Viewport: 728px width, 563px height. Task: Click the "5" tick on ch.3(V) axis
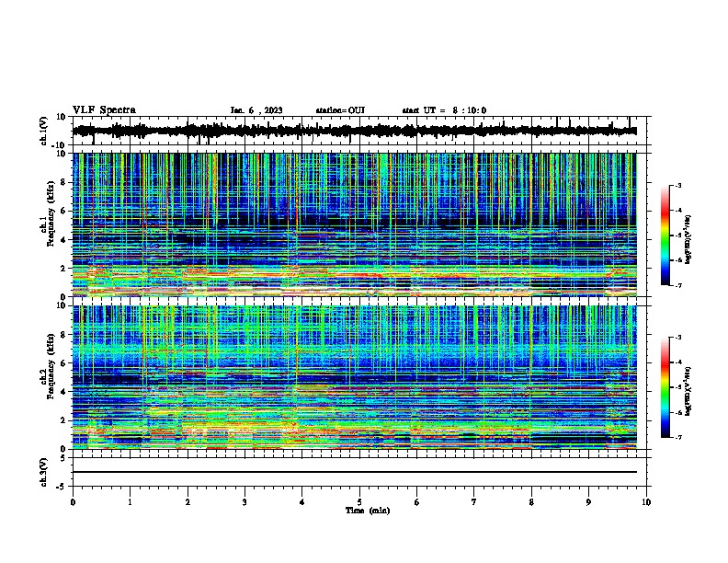[63, 457]
